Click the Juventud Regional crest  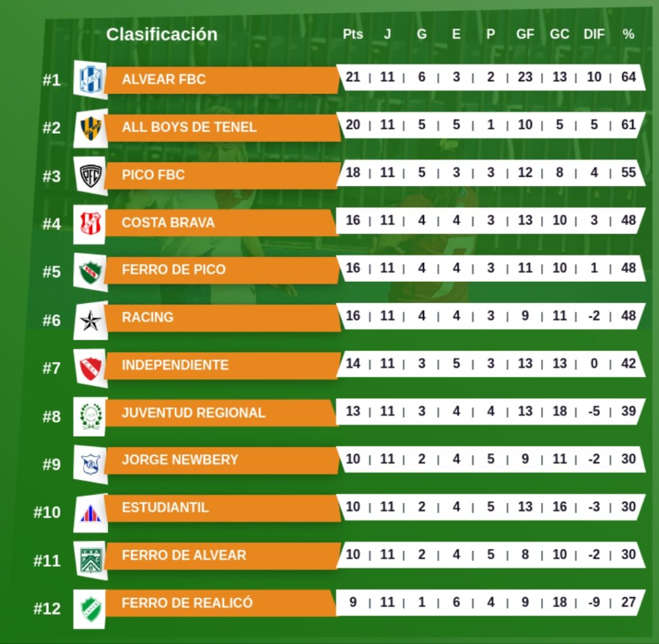point(90,414)
